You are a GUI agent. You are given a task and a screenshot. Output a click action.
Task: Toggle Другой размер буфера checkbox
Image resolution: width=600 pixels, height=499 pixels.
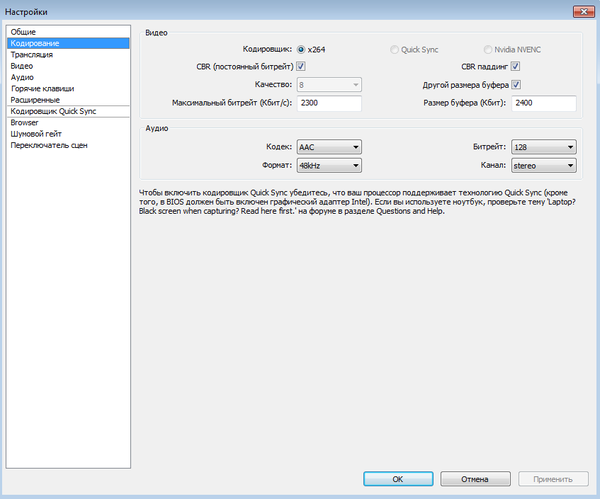(x=516, y=85)
